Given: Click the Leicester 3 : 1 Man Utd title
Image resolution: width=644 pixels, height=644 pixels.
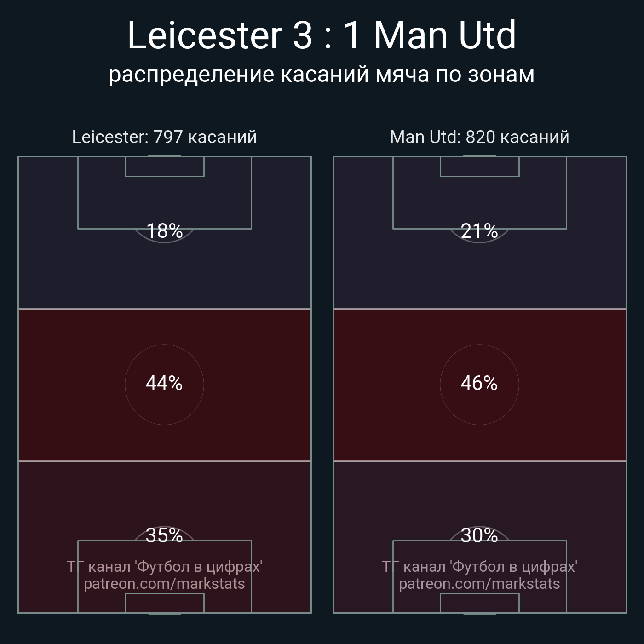Looking at the screenshot, I should (x=322, y=35).
